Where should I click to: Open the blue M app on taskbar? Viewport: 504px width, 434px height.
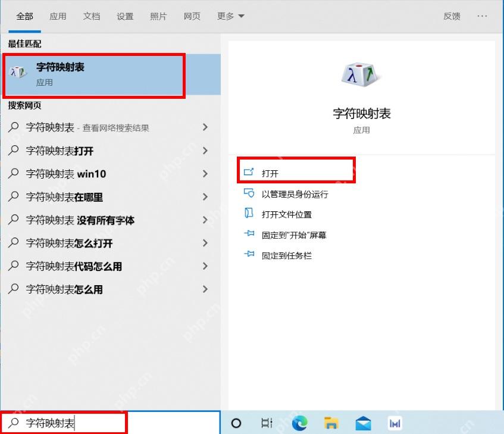coord(395,423)
